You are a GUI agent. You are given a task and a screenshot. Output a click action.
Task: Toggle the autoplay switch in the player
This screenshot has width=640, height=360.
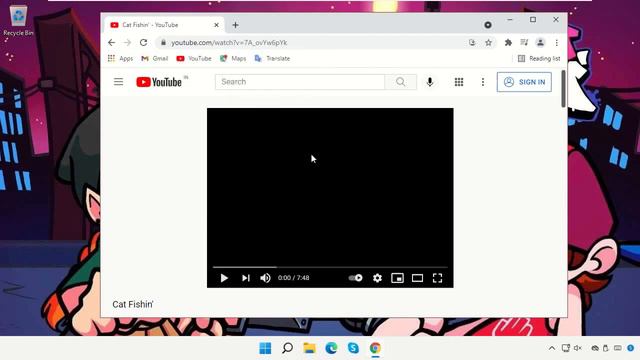click(356, 278)
